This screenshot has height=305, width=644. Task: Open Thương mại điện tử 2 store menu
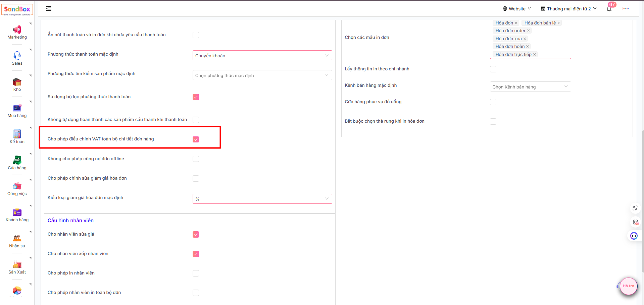click(568, 9)
